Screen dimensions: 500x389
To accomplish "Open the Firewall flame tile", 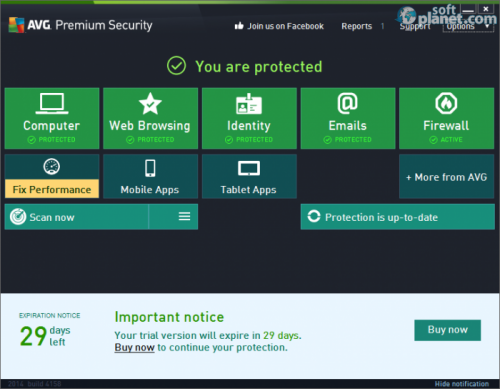I will [x=446, y=118].
